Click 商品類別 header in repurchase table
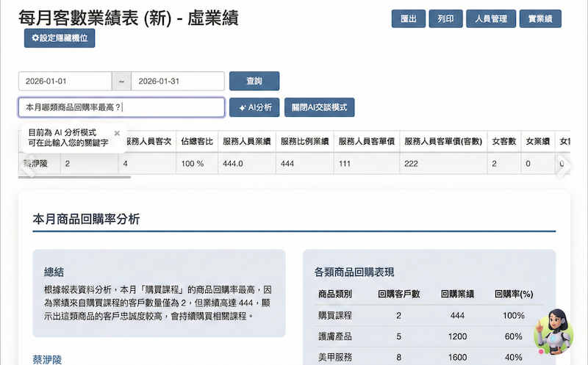The height and width of the screenshot is (365, 588). pyautogui.click(x=335, y=294)
